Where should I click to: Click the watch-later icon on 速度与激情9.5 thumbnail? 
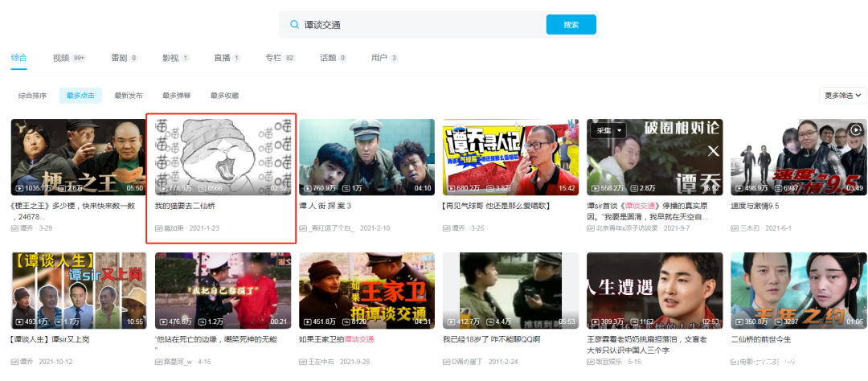[x=856, y=131]
